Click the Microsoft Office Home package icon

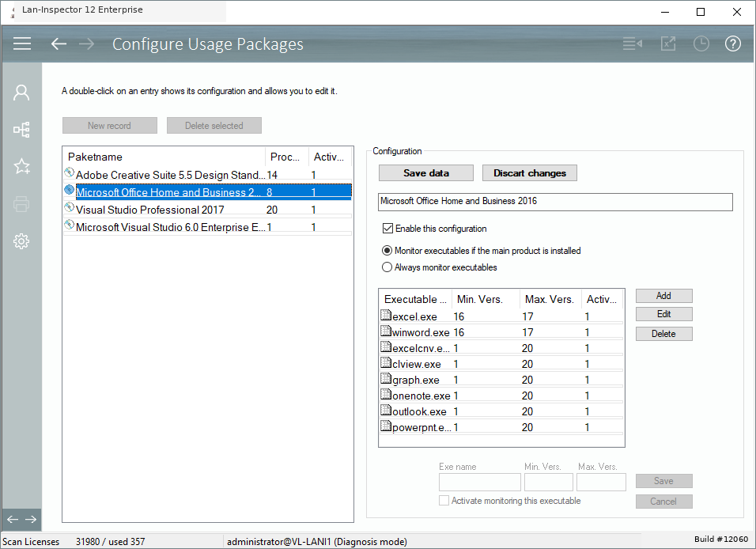pos(70,190)
